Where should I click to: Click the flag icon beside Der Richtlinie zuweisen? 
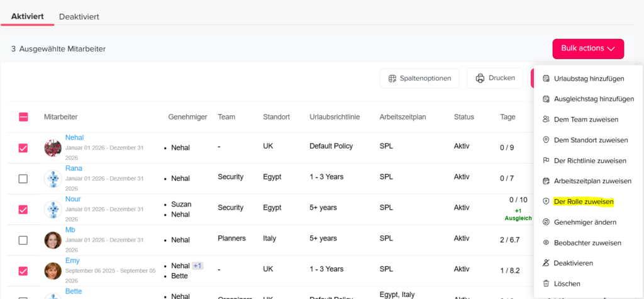(546, 161)
